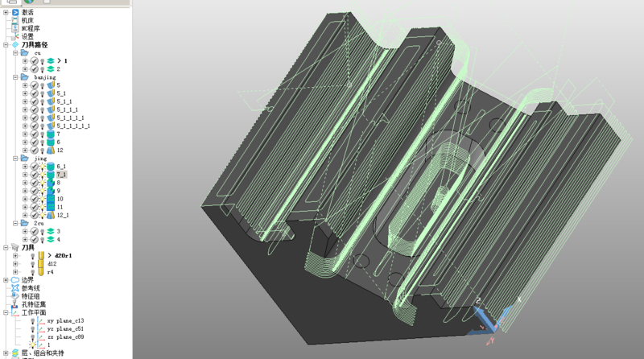The image size is (644, 359).
Task: Select the toolpath named 5_1_1_1_1_1
Action: coord(73,126)
